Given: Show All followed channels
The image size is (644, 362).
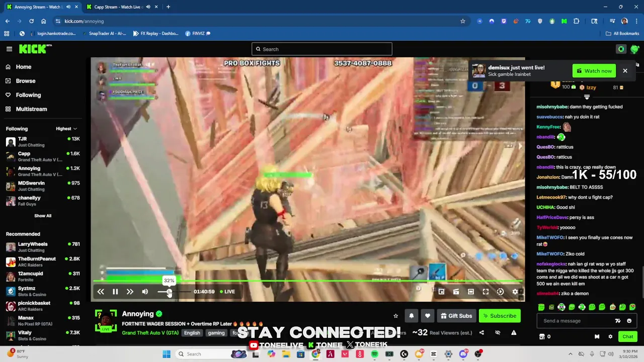Looking at the screenshot, I should pyautogui.click(x=43, y=216).
